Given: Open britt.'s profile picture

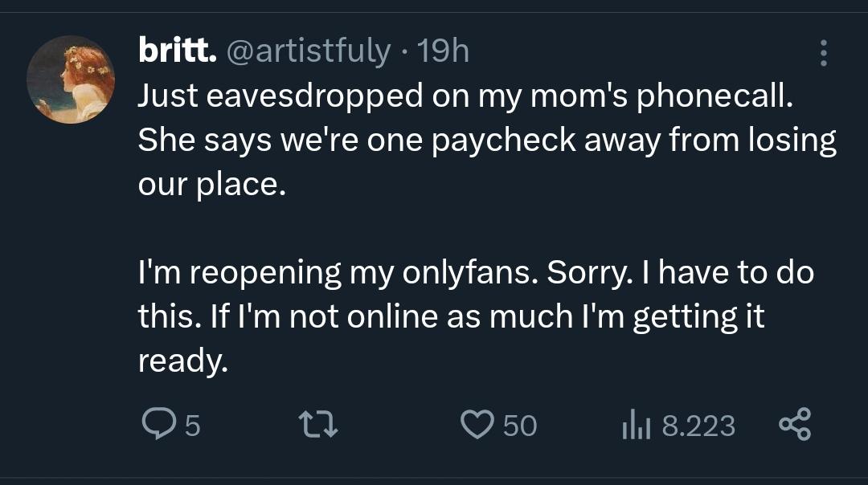Looking at the screenshot, I should click(x=71, y=79).
